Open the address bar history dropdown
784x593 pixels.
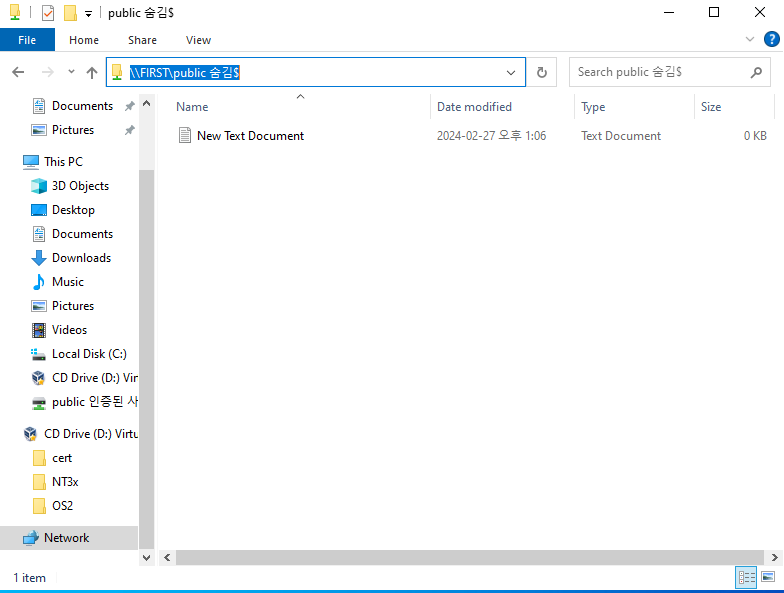[510, 72]
